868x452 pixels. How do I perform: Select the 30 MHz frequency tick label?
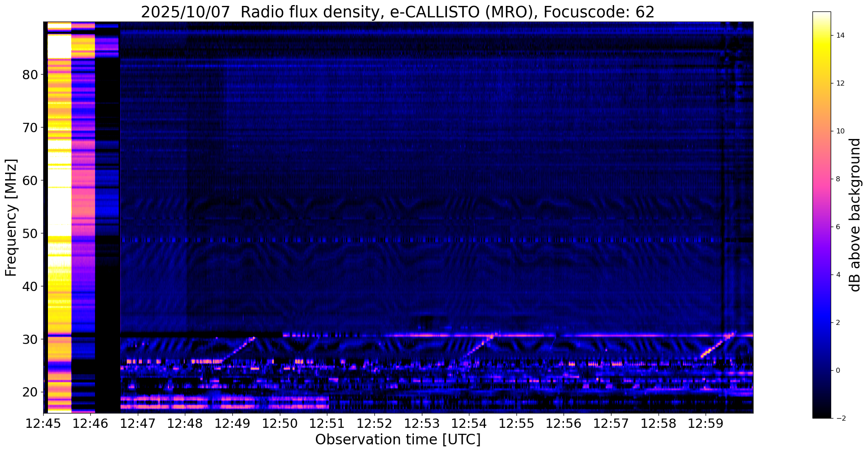30,339
